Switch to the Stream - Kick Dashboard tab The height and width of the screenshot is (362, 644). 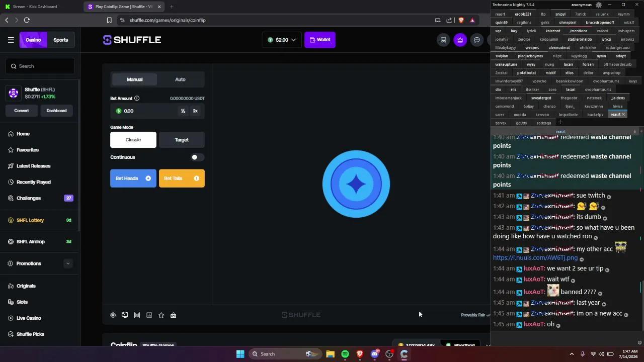coord(41,7)
